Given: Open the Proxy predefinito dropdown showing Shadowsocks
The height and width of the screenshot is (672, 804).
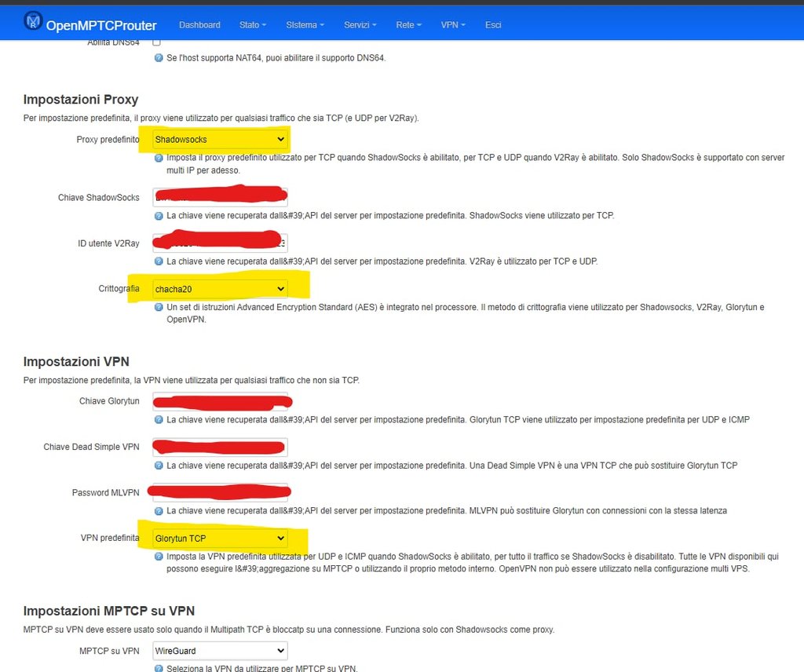Looking at the screenshot, I should coord(220,140).
